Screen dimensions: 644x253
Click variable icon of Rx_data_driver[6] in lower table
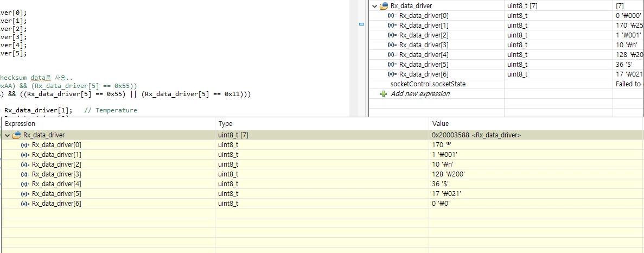coord(25,203)
